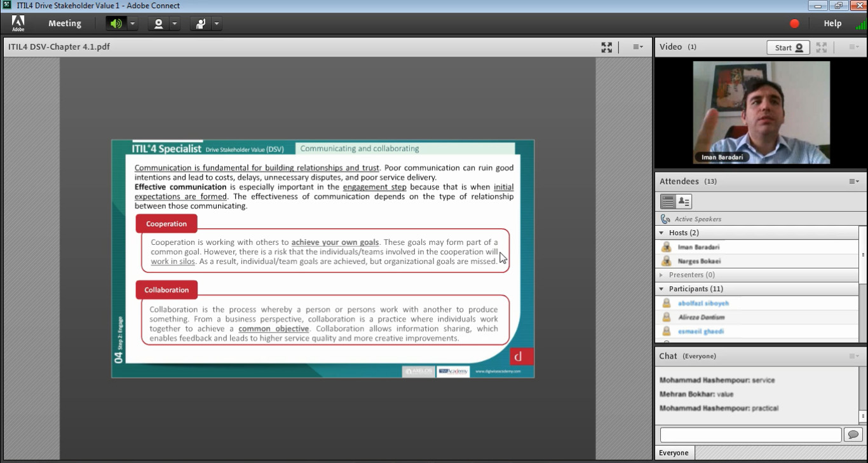
Task: Click the 'Video (1)' pod title
Action: [x=678, y=47]
